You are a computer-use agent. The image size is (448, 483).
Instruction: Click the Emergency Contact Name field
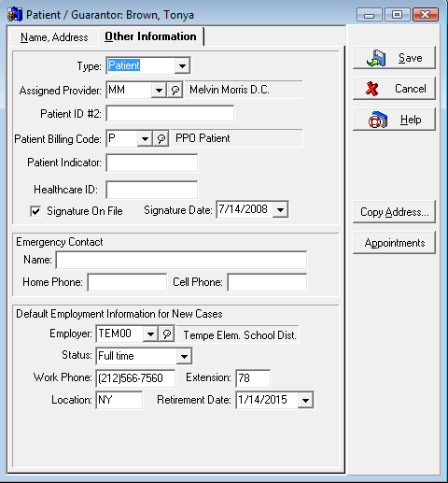[x=181, y=260]
